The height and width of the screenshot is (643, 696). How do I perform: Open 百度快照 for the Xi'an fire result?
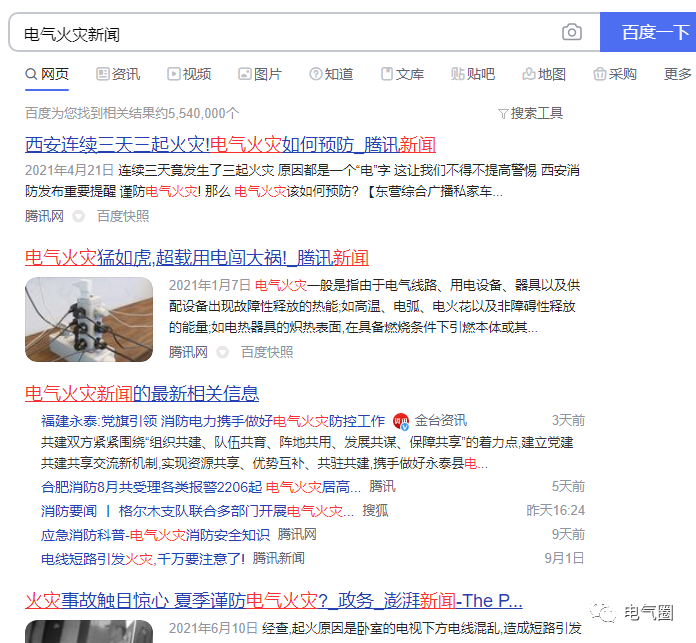tap(123, 216)
